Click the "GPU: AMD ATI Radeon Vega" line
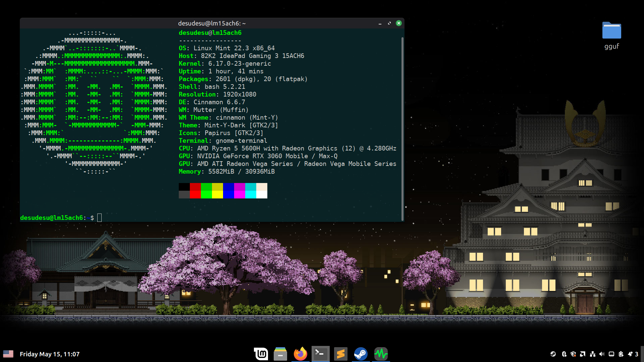Screen dimensions: 644x362 point(287,164)
